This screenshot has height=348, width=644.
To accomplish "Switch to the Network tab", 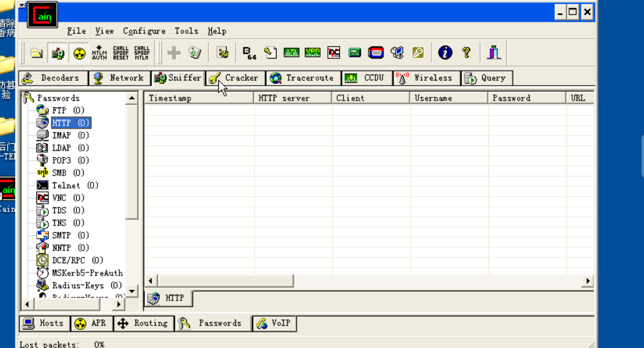I will click(x=119, y=78).
